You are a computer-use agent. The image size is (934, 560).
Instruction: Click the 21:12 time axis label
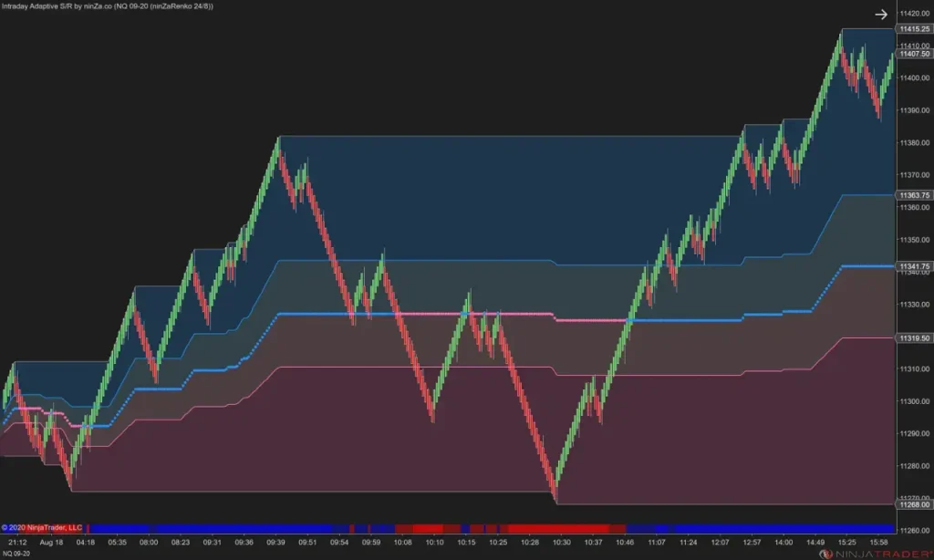(17, 542)
